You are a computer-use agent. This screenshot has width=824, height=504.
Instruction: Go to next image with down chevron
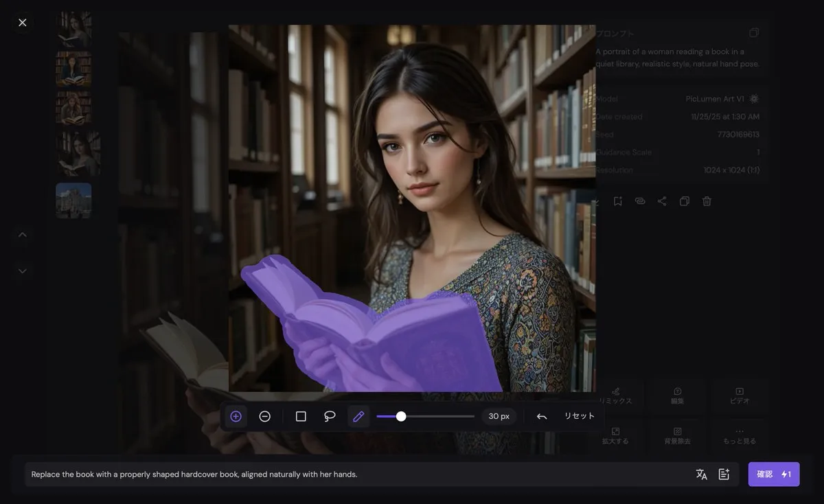(23, 271)
